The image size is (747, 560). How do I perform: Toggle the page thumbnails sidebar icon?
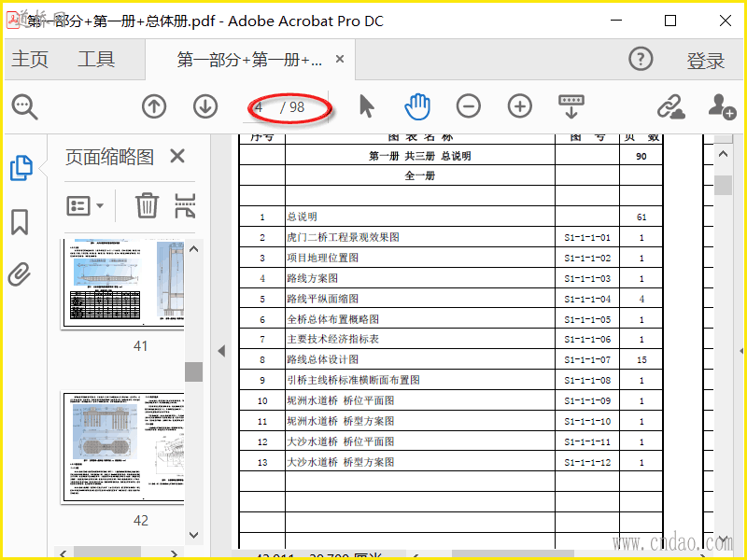tap(21, 168)
